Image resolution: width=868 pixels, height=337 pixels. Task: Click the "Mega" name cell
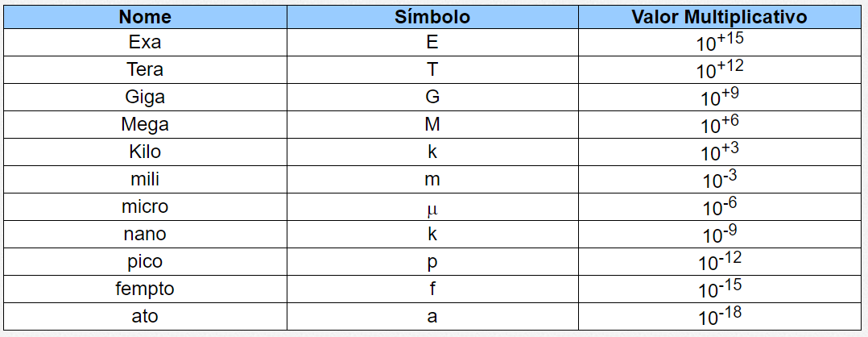tap(145, 125)
